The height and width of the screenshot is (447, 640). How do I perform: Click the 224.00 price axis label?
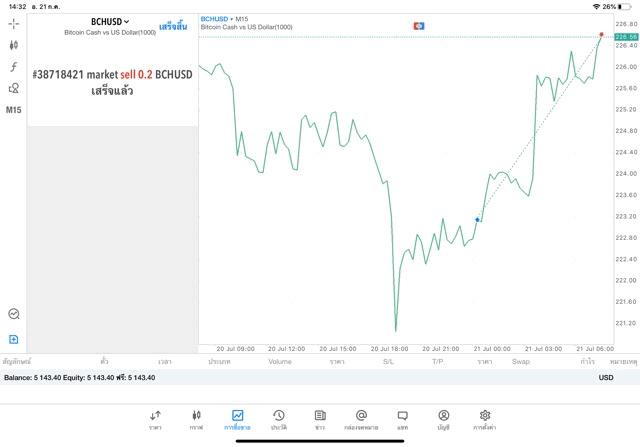coord(626,173)
